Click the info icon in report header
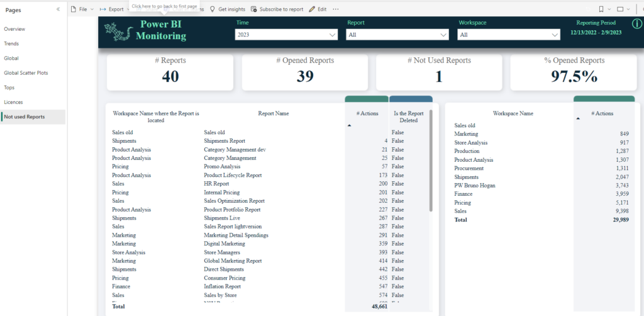The width and height of the screenshot is (644, 316). click(636, 25)
